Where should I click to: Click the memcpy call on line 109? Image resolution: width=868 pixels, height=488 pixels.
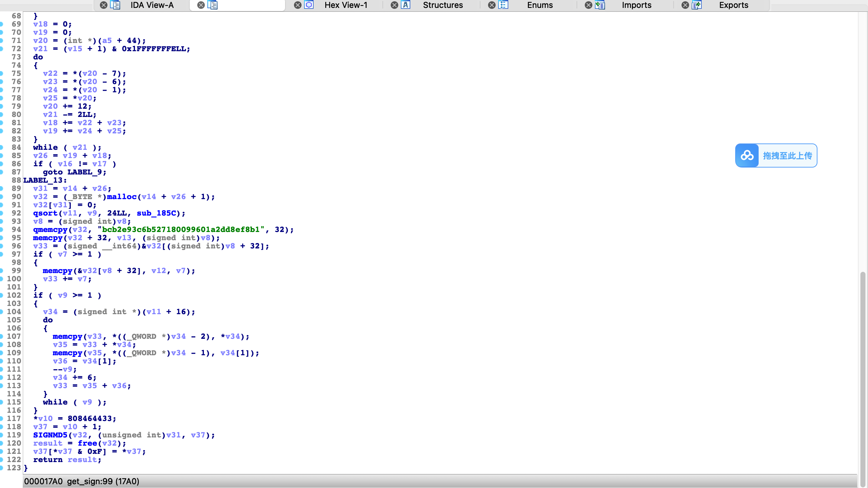pyautogui.click(x=67, y=353)
